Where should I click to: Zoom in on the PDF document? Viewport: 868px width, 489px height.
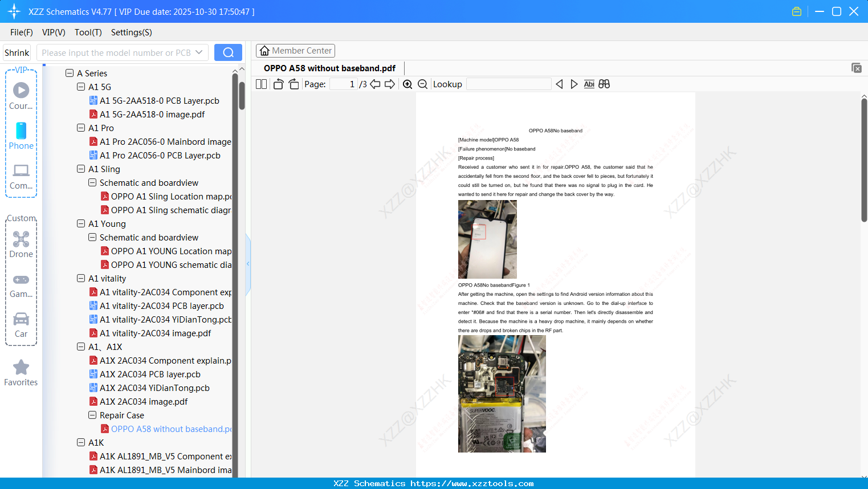tap(407, 84)
